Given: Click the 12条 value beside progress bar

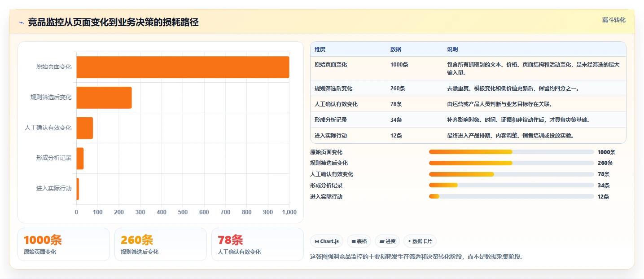Looking at the screenshot, I should (x=604, y=197).
